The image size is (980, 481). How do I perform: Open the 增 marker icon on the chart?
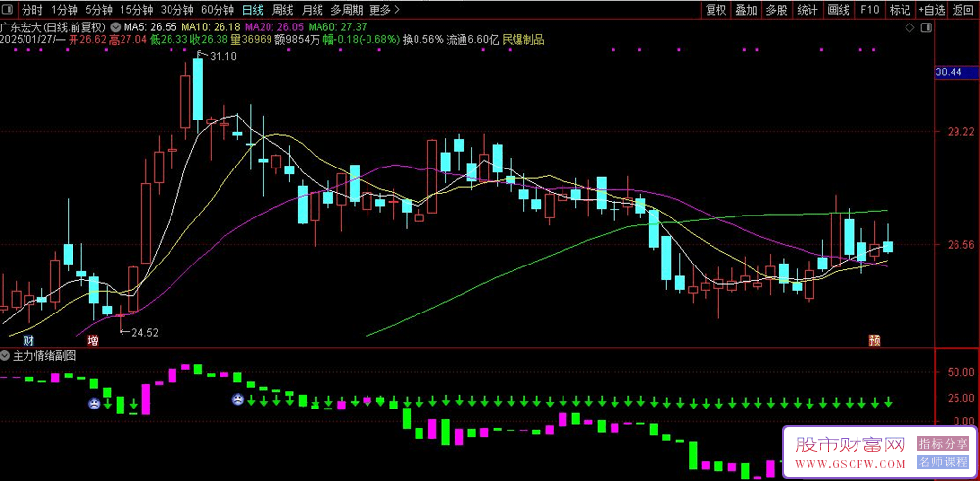click(93, 341)
